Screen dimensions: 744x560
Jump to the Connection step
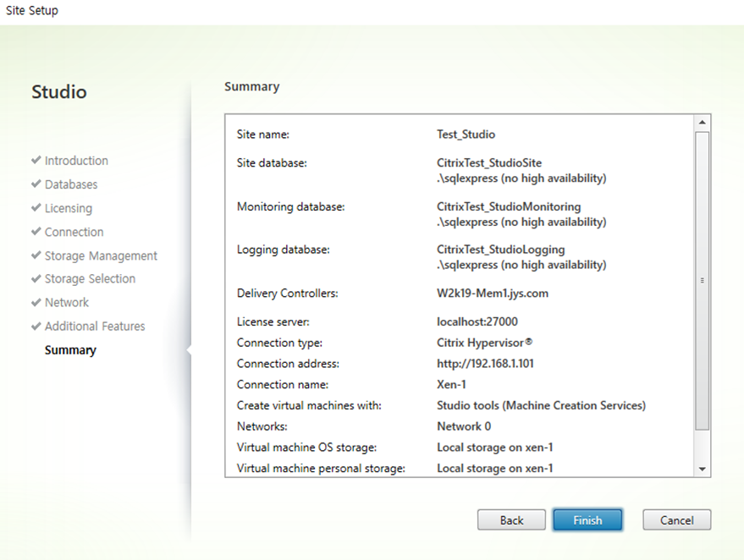[x=74, y=232]
